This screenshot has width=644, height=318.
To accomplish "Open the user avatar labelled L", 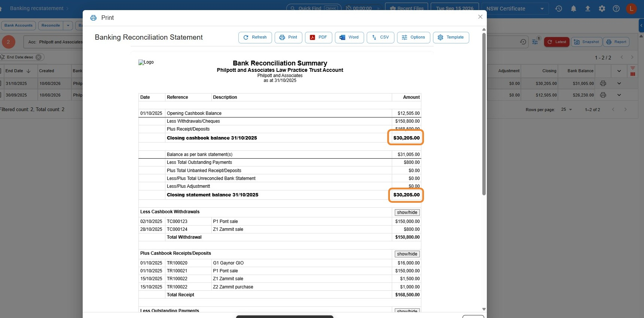I will [631, 9].
